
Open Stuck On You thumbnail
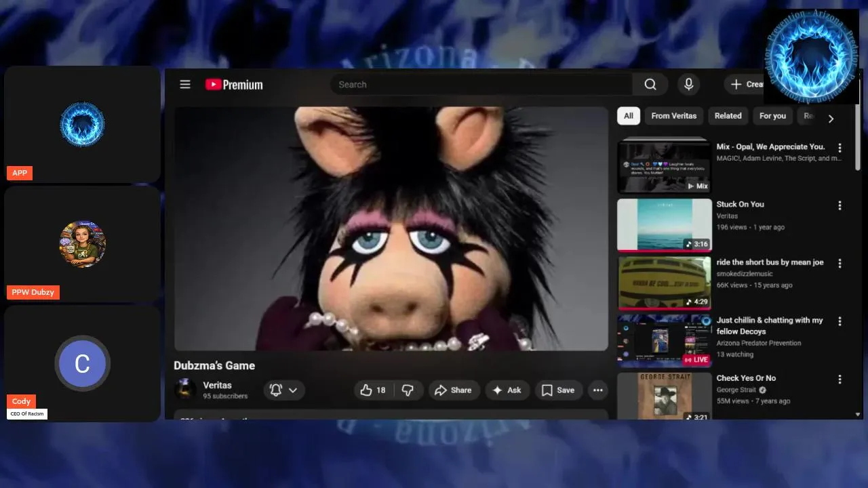click(x=664, y=224)
